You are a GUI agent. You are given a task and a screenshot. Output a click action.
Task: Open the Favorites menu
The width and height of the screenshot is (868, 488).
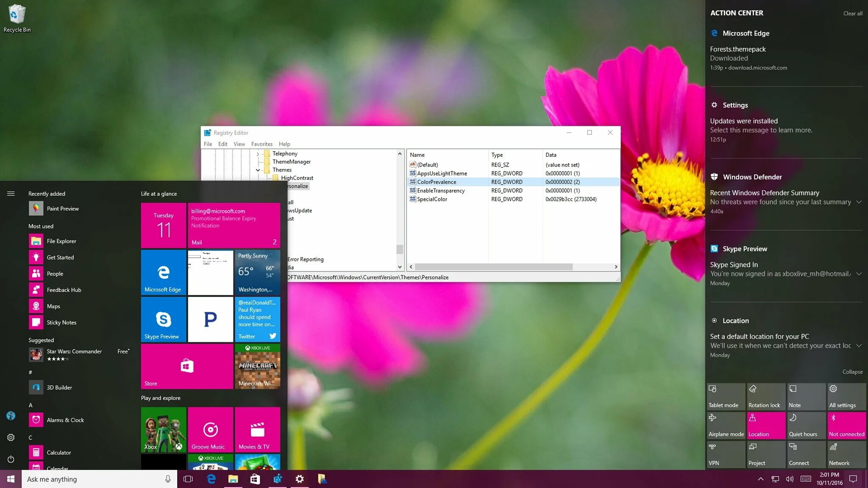[x=262, y=144]
